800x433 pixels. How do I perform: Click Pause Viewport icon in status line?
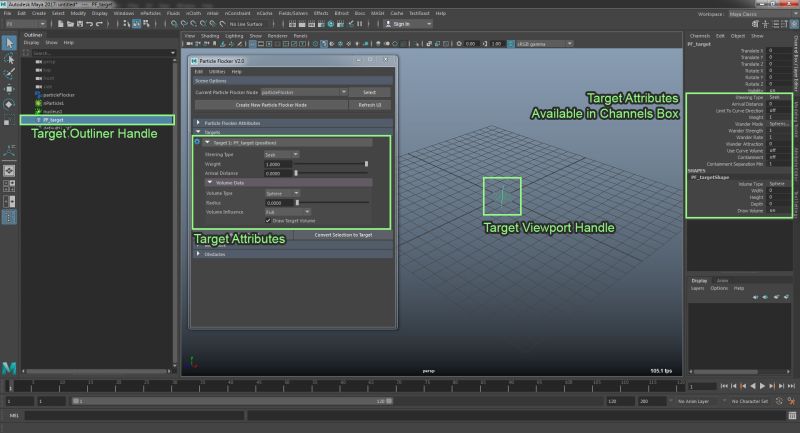(x=360, y=24)
